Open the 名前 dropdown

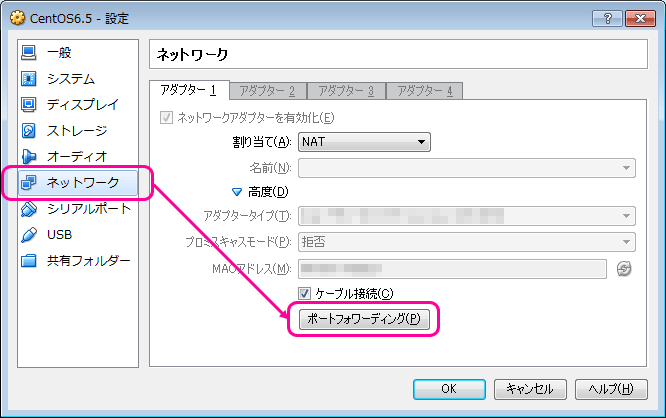[467, 168]
